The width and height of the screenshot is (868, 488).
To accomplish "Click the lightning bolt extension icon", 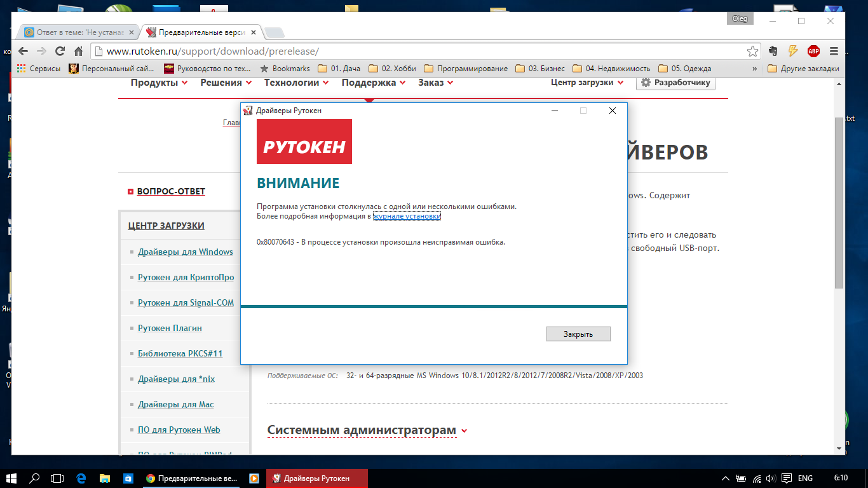I will [793, 51].
